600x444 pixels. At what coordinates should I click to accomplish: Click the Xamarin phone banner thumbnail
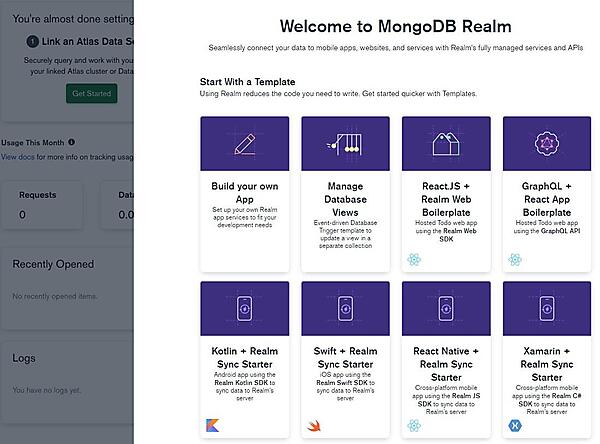point(547,309)
